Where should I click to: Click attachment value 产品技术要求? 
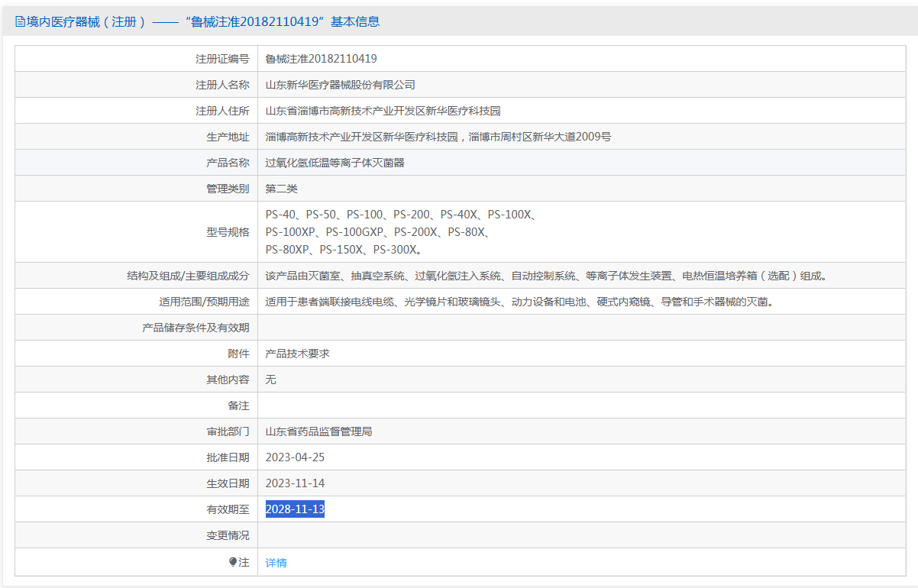[298, 354]
